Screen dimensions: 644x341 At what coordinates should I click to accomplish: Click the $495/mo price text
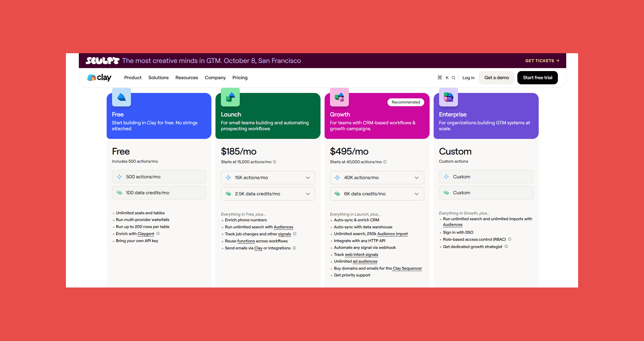click(349, 151)
